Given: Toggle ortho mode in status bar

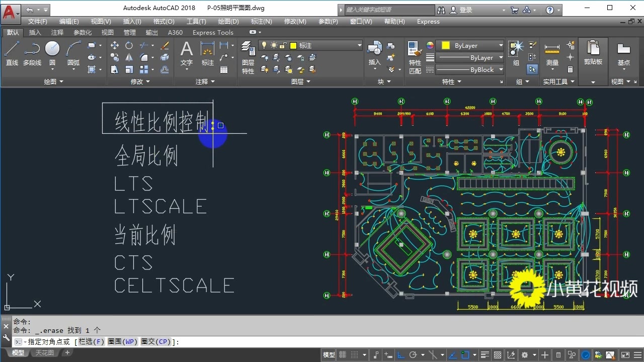Looking at the screenshot, I should click(401, 355).
